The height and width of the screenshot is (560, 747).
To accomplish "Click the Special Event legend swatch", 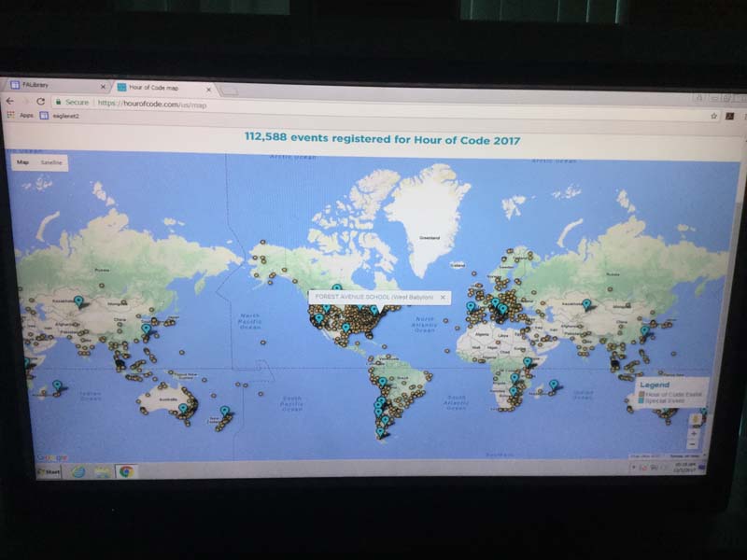I will click(641, 401).
